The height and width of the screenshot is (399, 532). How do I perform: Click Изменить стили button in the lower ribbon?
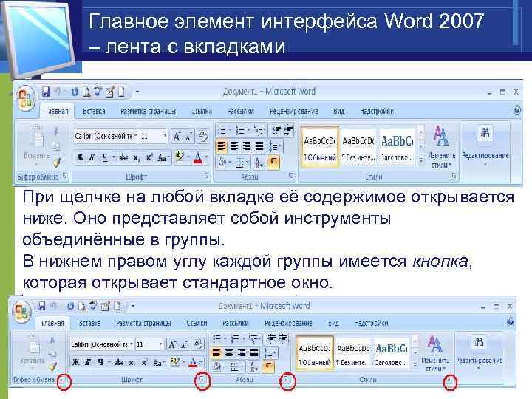[435, 353]
